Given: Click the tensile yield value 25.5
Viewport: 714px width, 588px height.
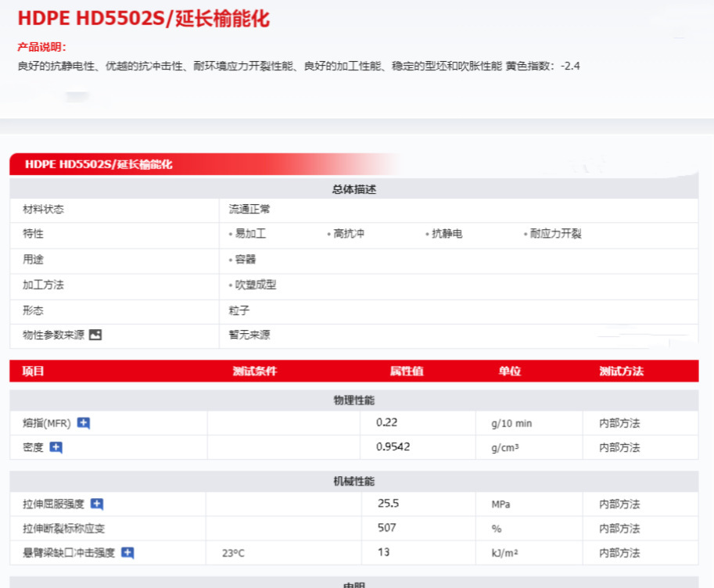Looking at the screenshot, I should [388, 504].
